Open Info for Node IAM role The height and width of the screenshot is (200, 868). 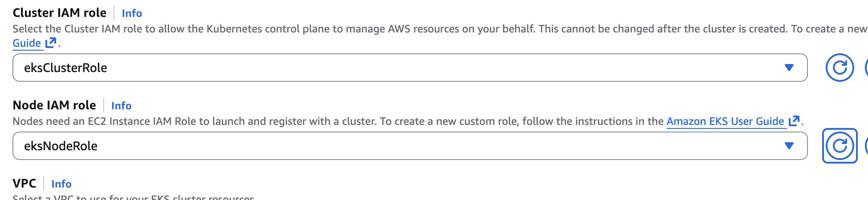[121, 106]
